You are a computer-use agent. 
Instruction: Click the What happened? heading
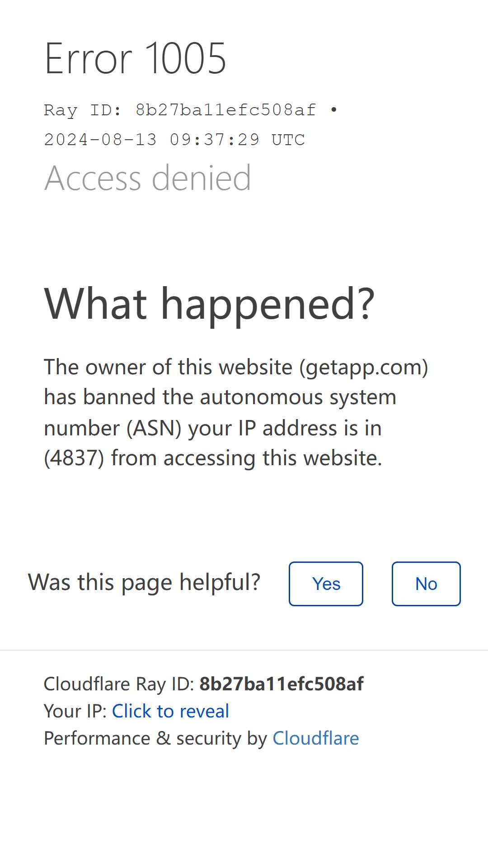click(x=209, y=304)
